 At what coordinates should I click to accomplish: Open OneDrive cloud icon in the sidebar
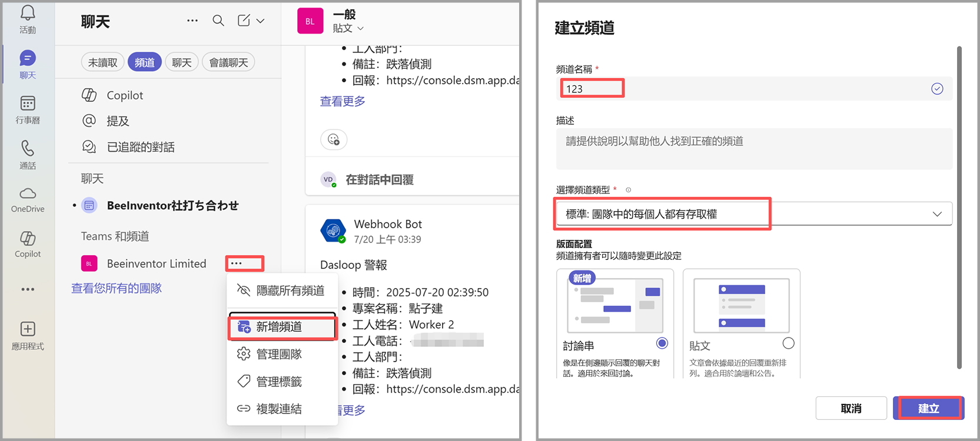(x=28, y=194)
